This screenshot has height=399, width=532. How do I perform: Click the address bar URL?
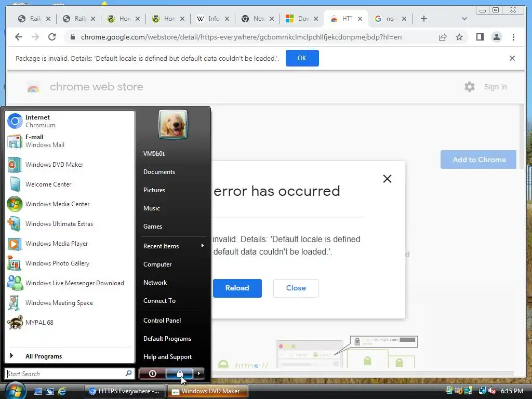(x=241, y=37)
